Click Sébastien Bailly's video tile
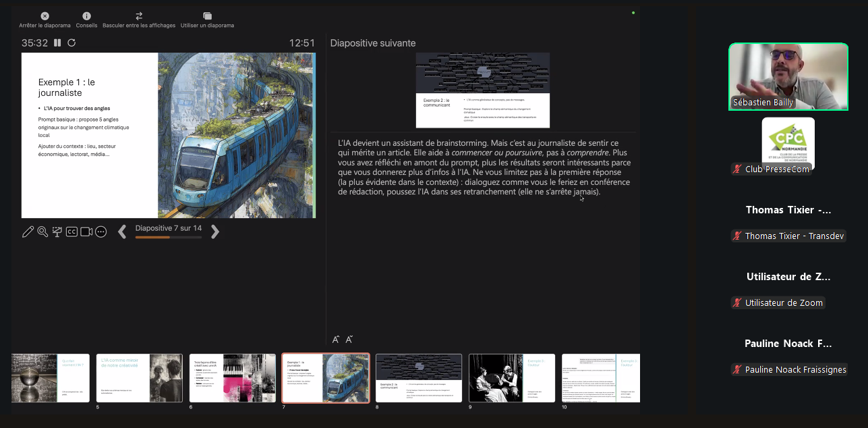This screenshot has width=868, height=428. click(788, 76)
